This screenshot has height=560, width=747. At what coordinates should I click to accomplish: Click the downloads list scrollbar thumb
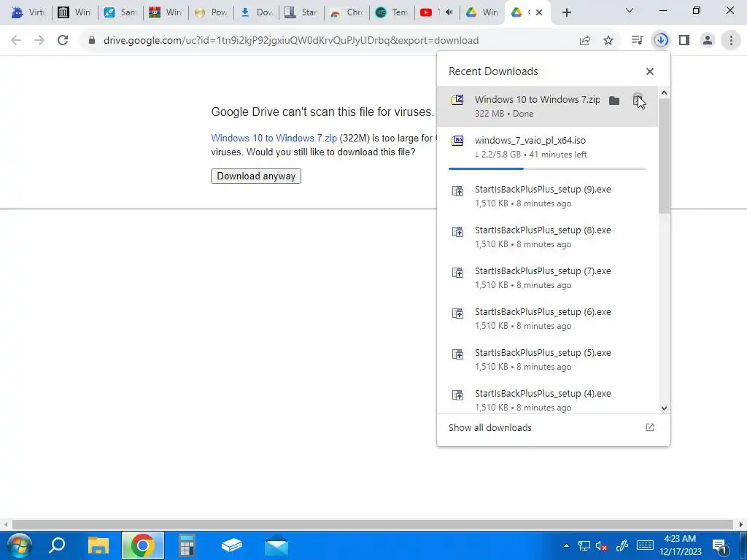[664, 156]
